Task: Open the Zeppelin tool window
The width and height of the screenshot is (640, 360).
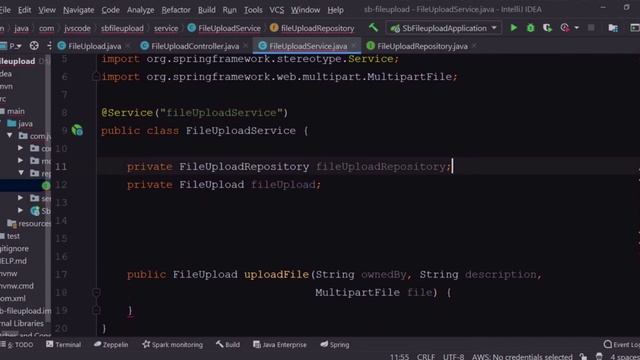Action: coord(111,344)
